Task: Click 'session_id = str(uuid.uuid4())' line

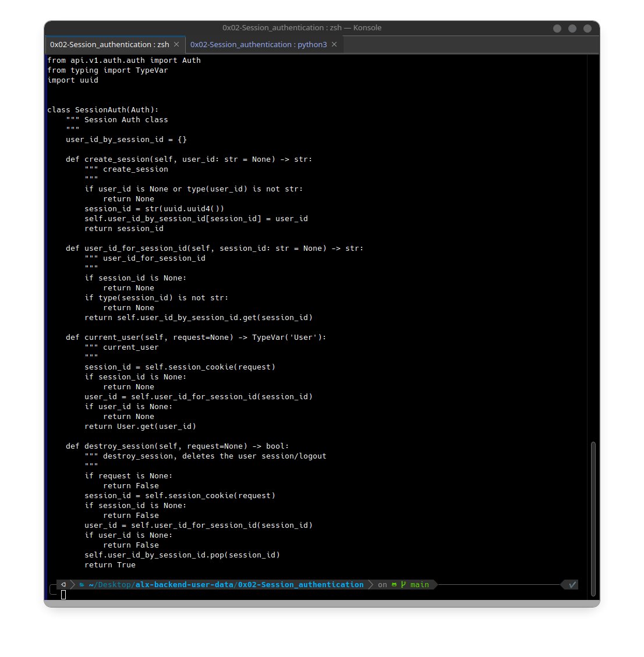Action: click(x=154, y=209)
